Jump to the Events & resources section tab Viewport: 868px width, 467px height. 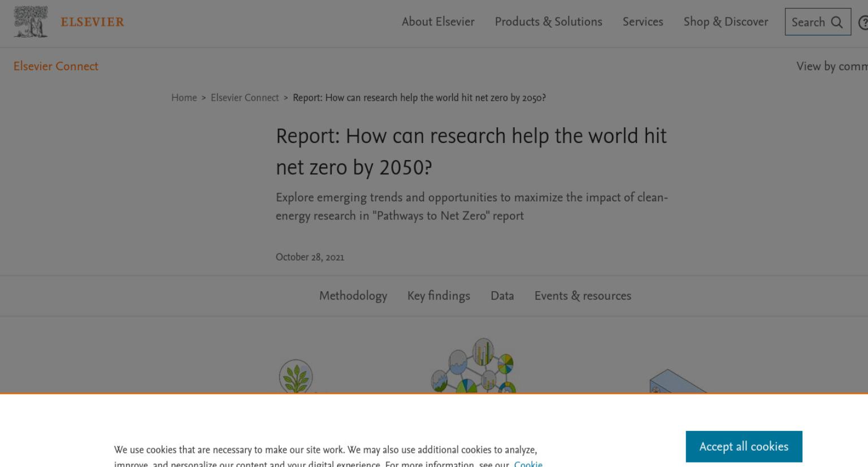[583, 296]
